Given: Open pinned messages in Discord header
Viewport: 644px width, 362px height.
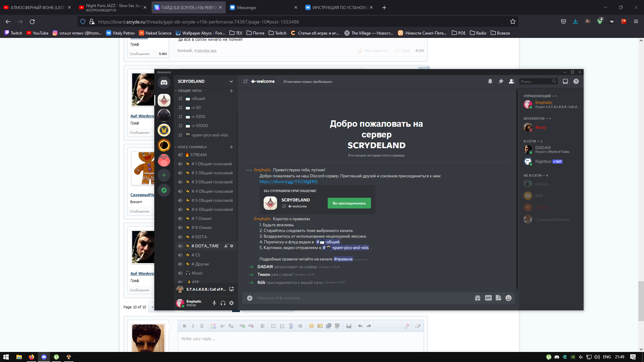Looking at the screenshot, I should click(501, 81).
